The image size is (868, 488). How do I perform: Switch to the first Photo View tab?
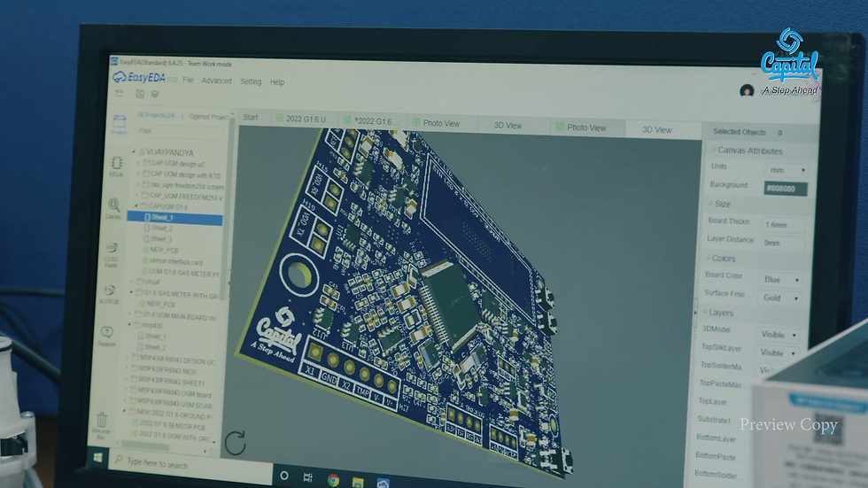coord(441,123)
